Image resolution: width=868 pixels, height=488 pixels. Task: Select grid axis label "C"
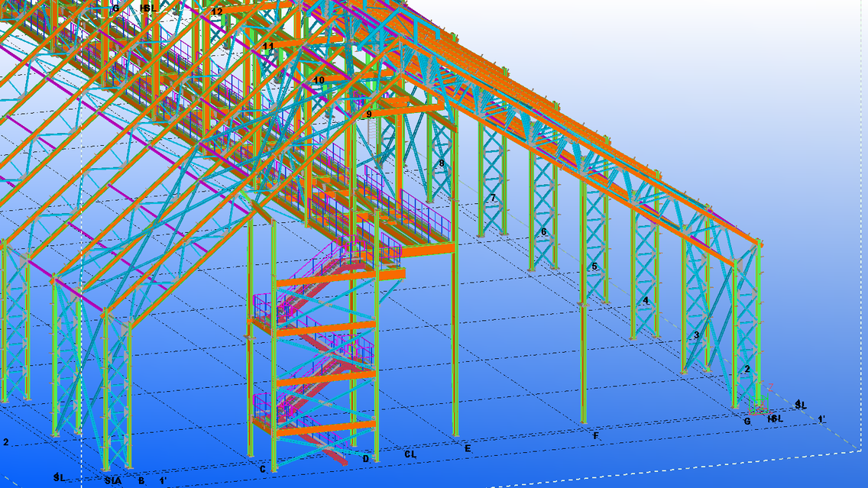262,469
